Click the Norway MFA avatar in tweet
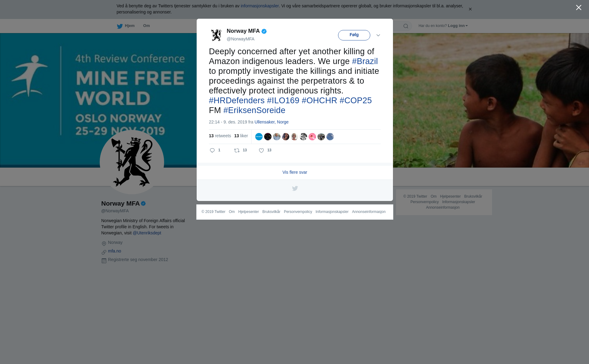 (216, 35)
